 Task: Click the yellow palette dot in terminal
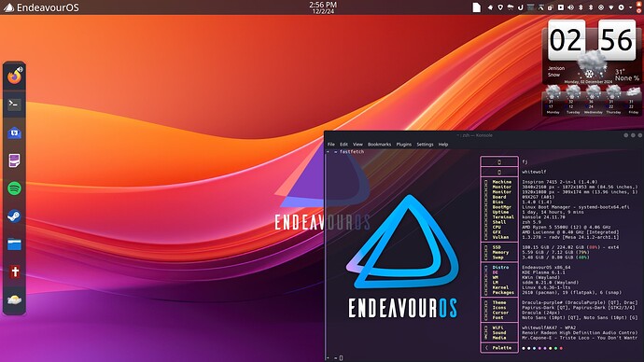coord(551,348)
